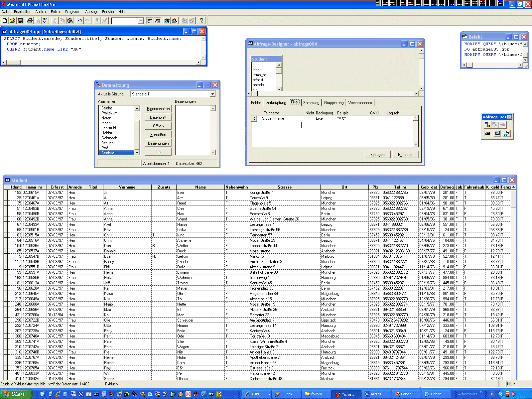Switch to the foxpro taskbar item
The width and height of the screenshot is (532, 399).
click(316, 394)
